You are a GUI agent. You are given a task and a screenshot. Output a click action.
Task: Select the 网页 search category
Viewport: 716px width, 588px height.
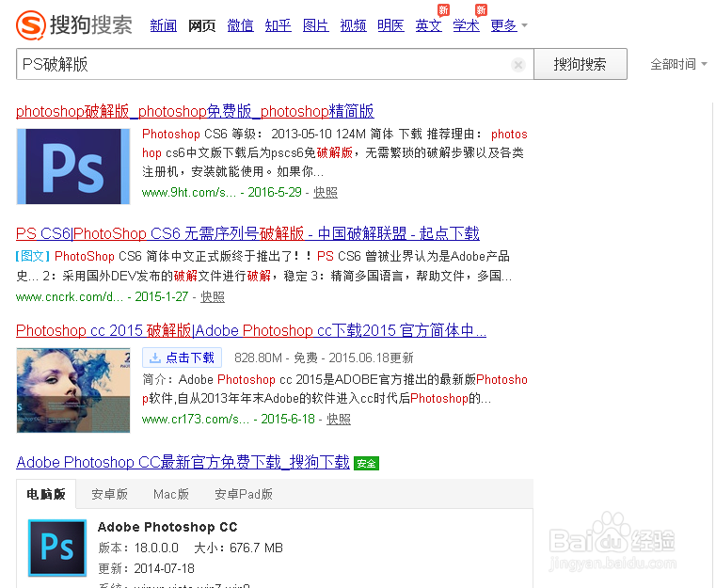click(202, 25)
